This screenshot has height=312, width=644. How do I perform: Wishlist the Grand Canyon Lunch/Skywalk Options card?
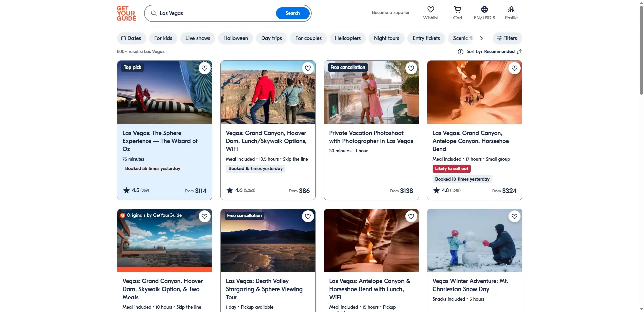pyautogui.click(x=308, y=68)
